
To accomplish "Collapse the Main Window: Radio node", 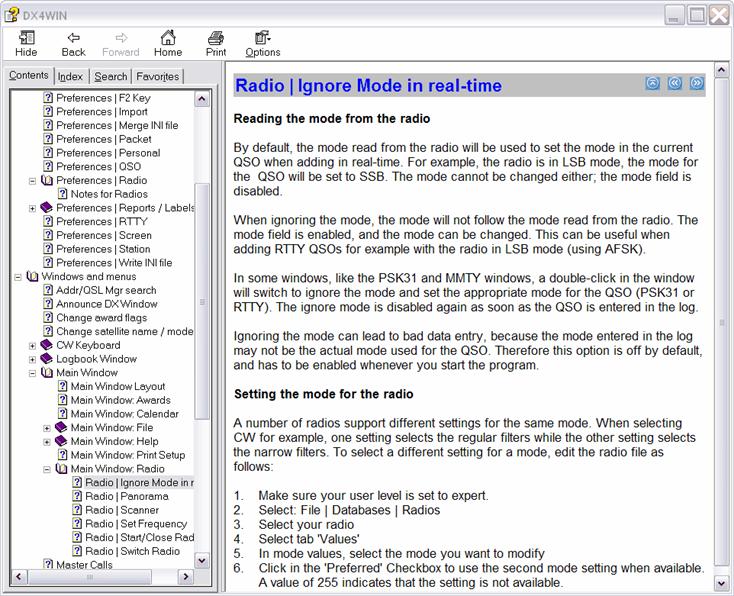I will tap(47, 469).
